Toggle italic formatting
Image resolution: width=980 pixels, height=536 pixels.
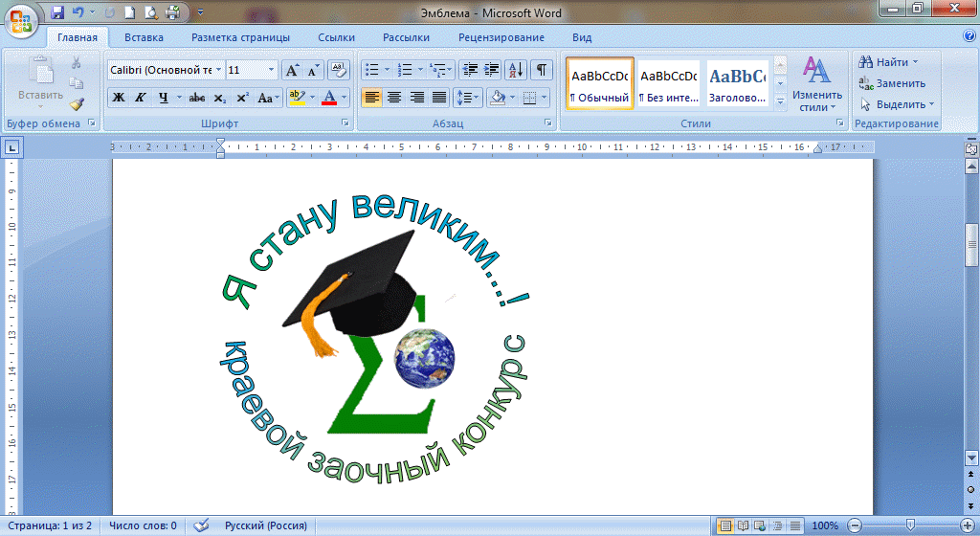coord(140,98)
